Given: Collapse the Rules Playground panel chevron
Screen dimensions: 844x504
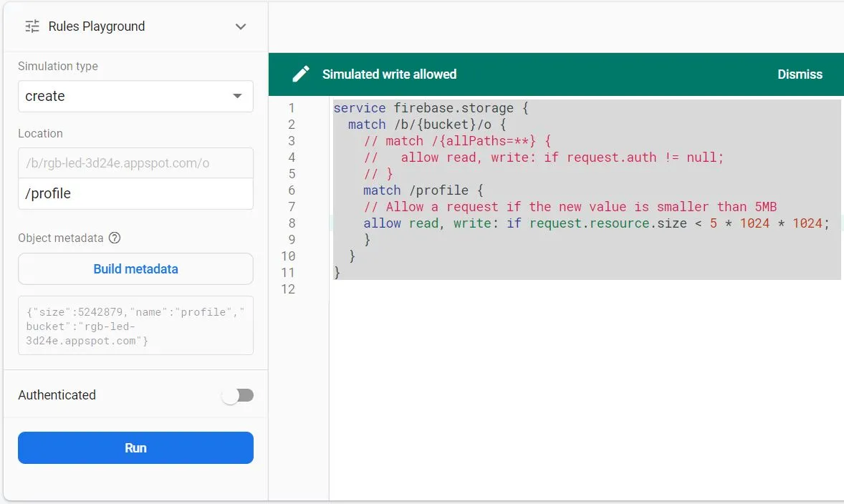Looking at the screenshot, I should pyautogui.click(x=241, y=26).
